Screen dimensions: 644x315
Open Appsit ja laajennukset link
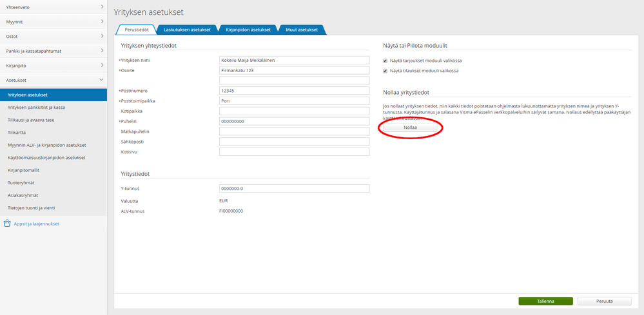[x=37, y=224]
